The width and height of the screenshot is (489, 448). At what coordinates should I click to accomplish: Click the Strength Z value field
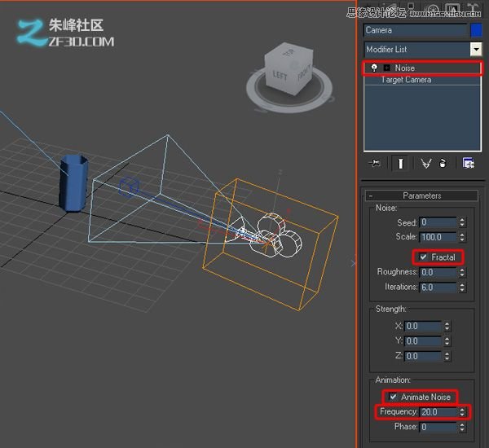pos(423,356)
